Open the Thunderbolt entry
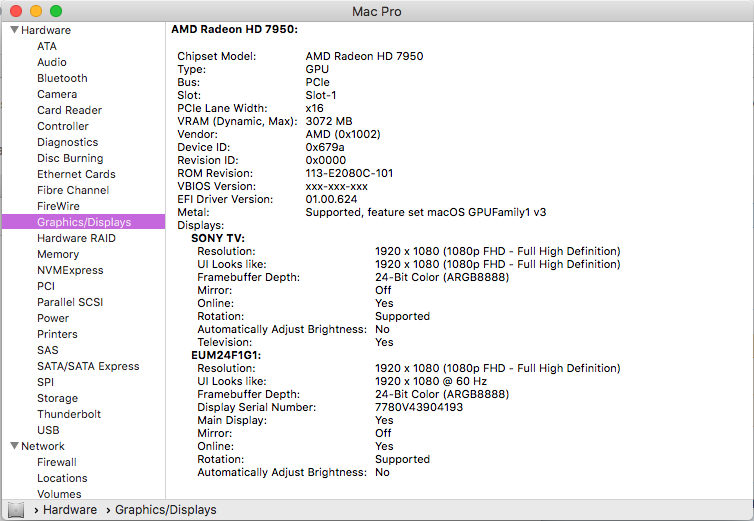Screen dimensions: 754x521 pos(69,414)
